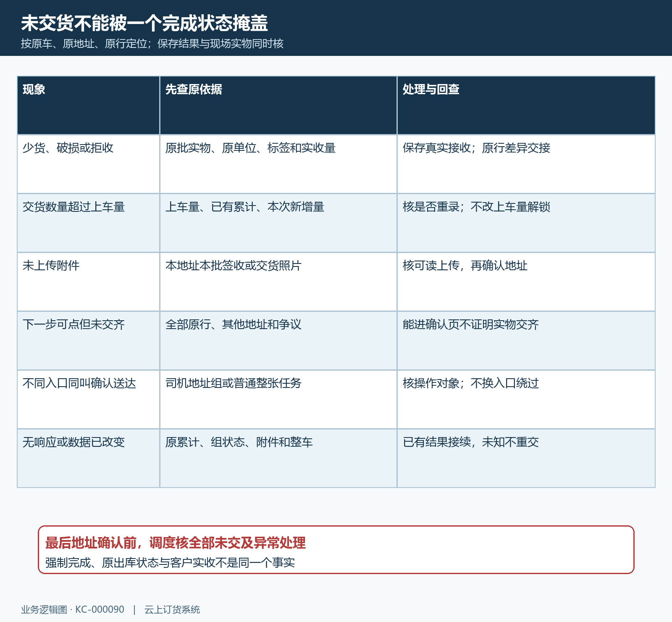Viewport: 672px width, 622px height.
Task: Click the cell 原批实物、原单位、标签和实收量
Action: 278,164
